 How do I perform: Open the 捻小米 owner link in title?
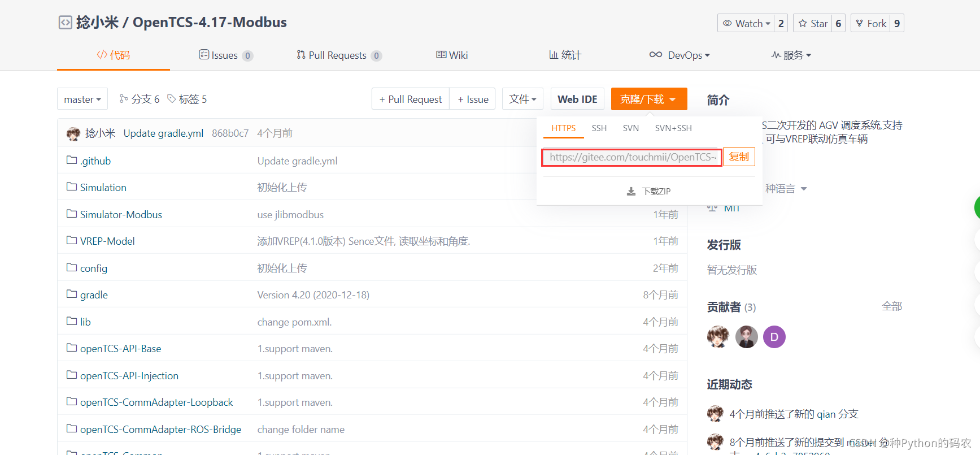click(x=97, y=22)
